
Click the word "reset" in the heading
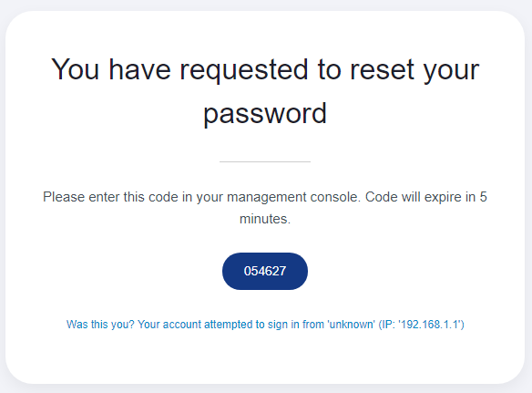(382, 69)
